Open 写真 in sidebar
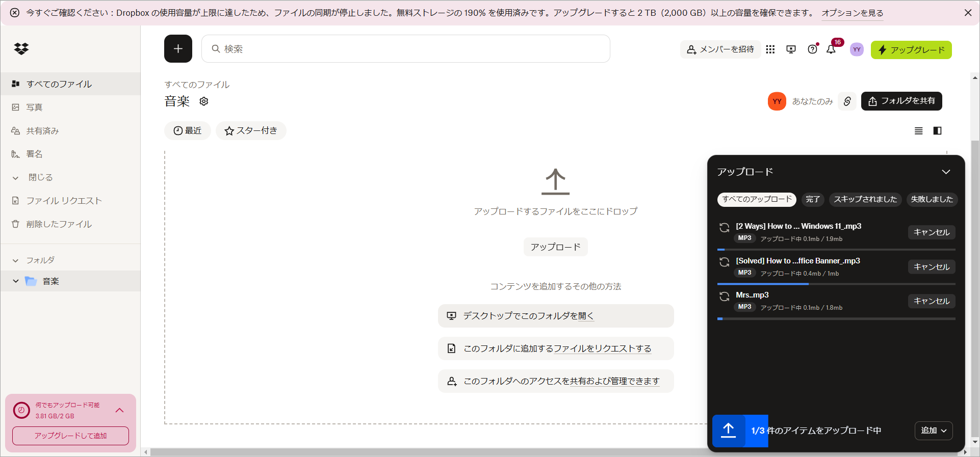980x457 pixels. (70, 107)
